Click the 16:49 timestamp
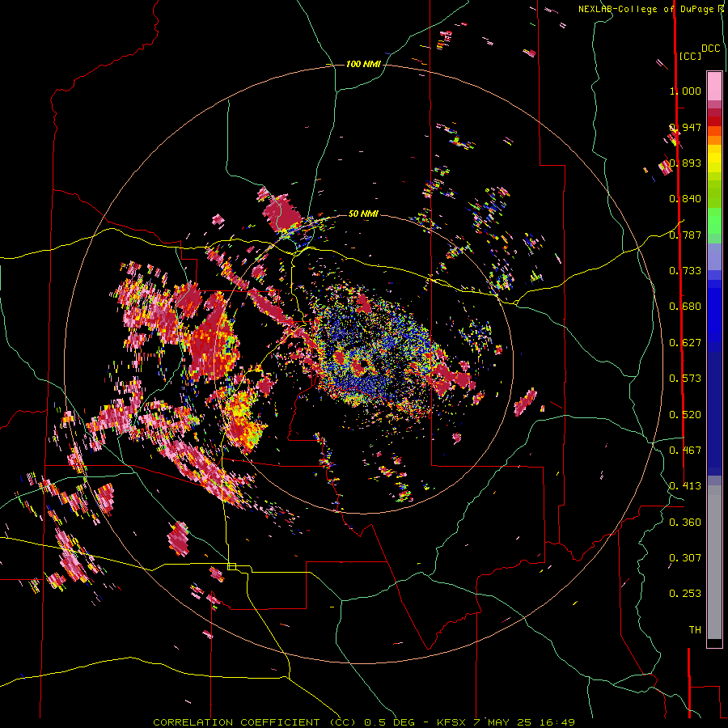 coord(557,722)
